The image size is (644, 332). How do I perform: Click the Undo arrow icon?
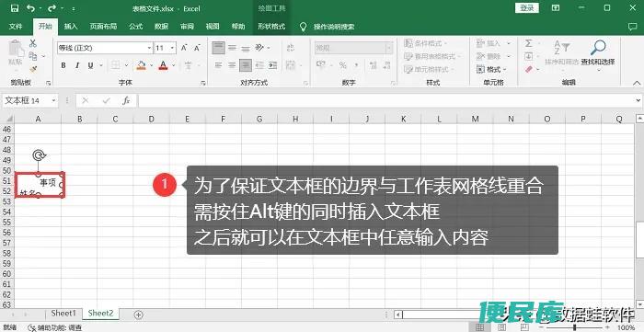[30, 8]
